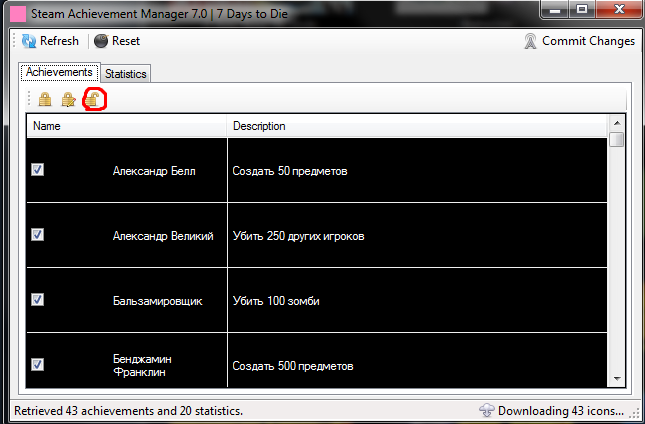Toggle the Бальзамировщик achievement checkbox
The width and height of the screenshot is (645, 424).
tap(37, 300)
